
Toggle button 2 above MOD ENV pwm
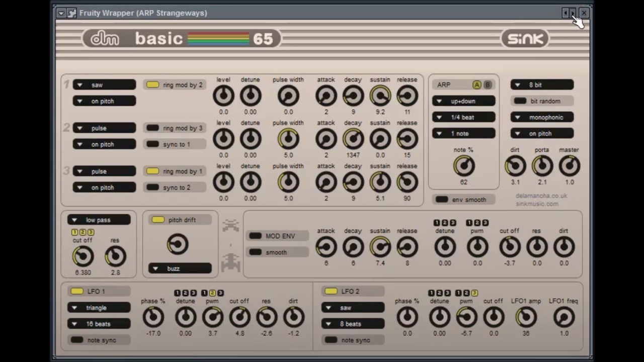[477, 223]
